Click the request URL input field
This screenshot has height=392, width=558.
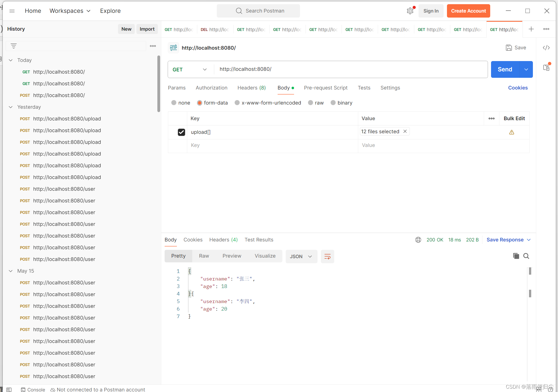pyautogui.click(x=351, y=69)
